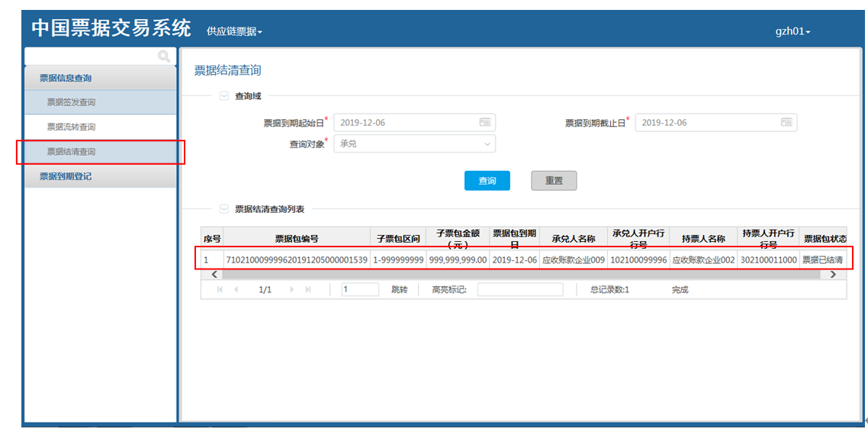Open 票据签发查询 in the sidebar
This screenshot has width=868, height=432.
(71, 102)
